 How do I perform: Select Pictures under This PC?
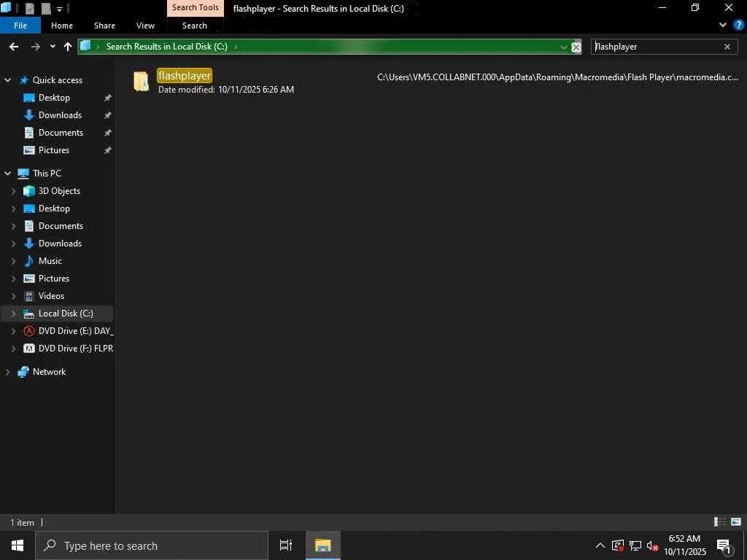54,278
